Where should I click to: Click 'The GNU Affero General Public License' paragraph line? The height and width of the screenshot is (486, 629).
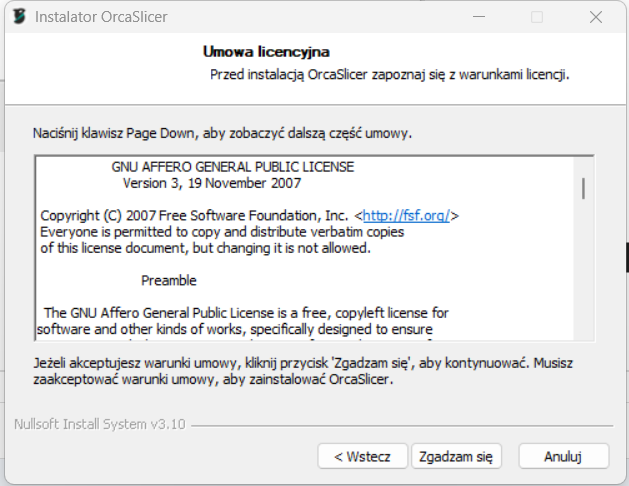(246, 313)
